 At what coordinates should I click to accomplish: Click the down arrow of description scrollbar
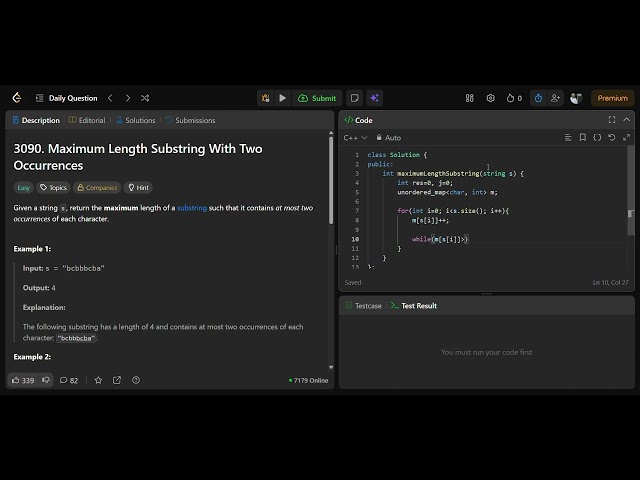coord(331,367)
